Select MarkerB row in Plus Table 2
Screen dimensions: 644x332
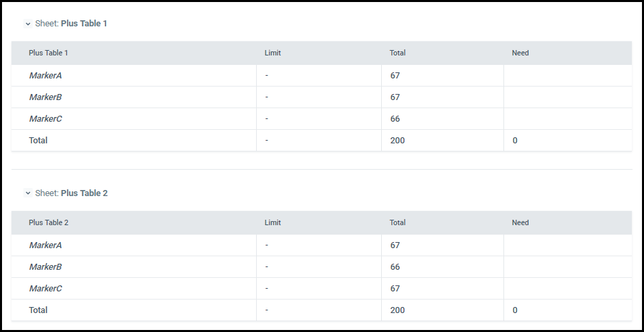click(322, 267)
